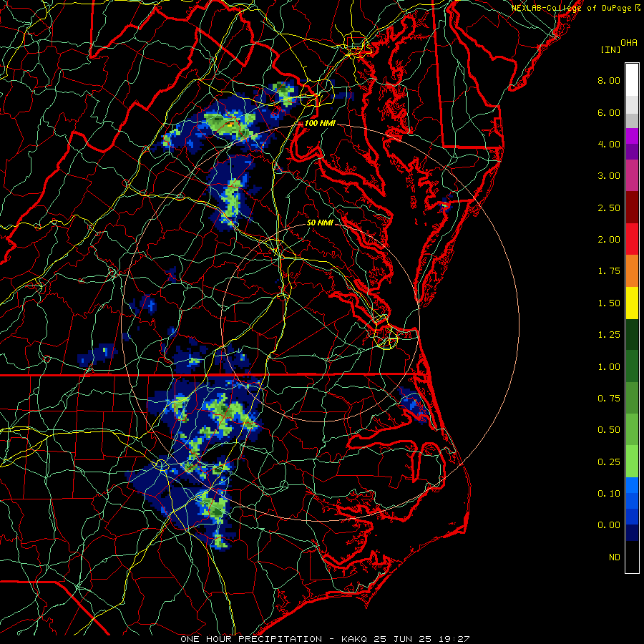Pick the orange 1.75 legend swatch
The image size is (644, 644).
coord(632,270)
